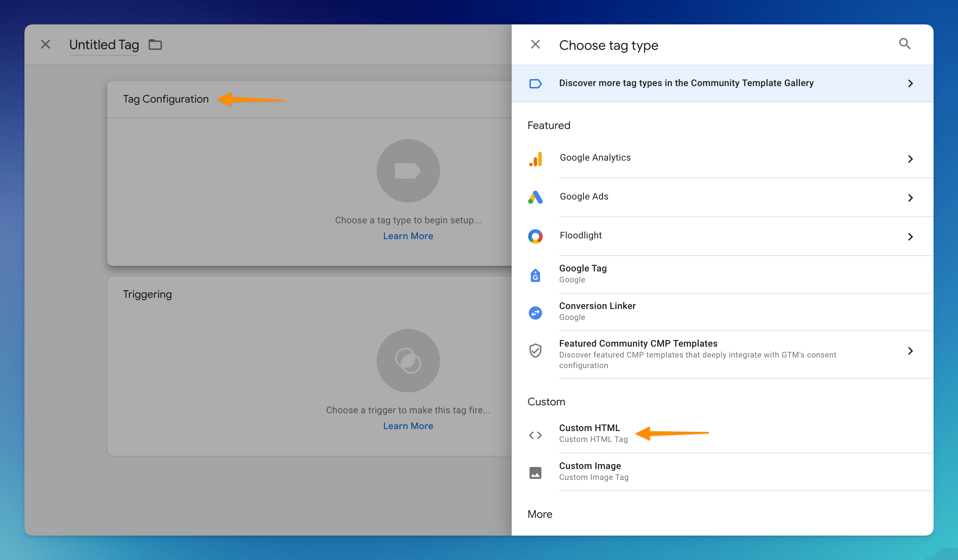
Task: Select the Google Tag icon
Action: 535,275
